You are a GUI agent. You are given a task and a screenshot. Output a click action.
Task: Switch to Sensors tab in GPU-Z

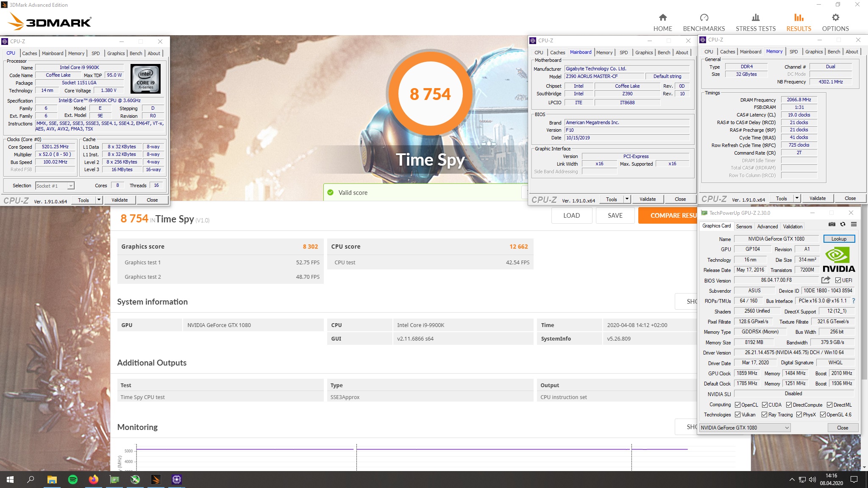pos(744,227)
